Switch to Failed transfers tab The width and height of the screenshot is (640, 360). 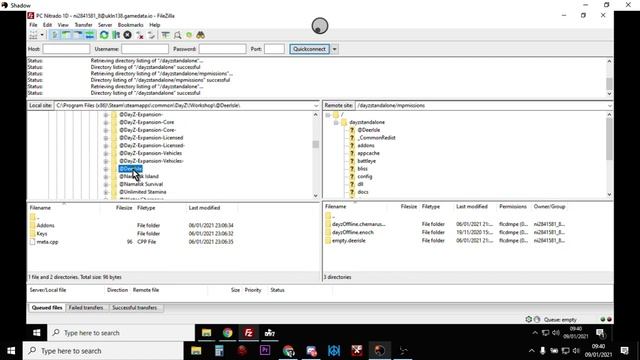point(86,308)
